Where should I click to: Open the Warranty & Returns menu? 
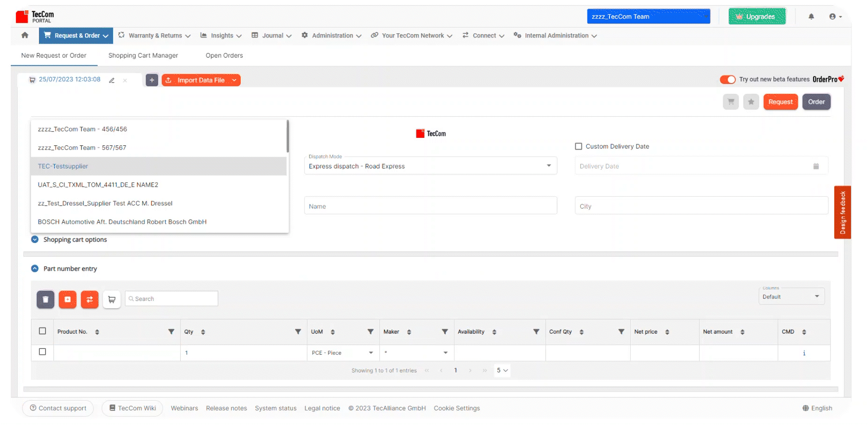click(x=155, y=36)
